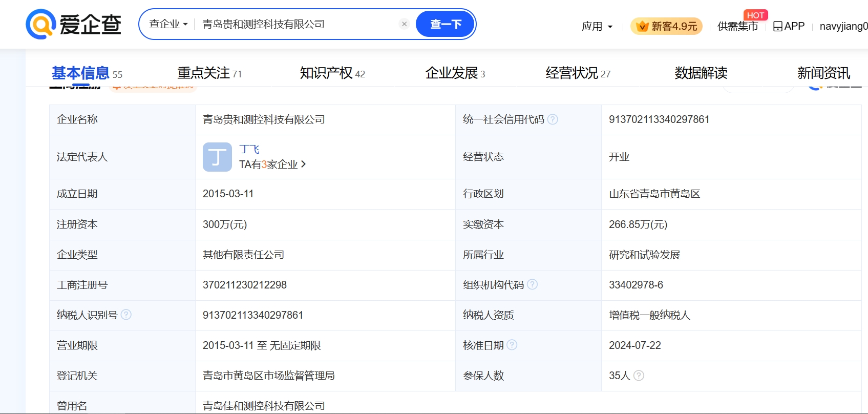868x414 pixels.
Task: Click the approval date 2024-07-22
Action: click(635, 345)
